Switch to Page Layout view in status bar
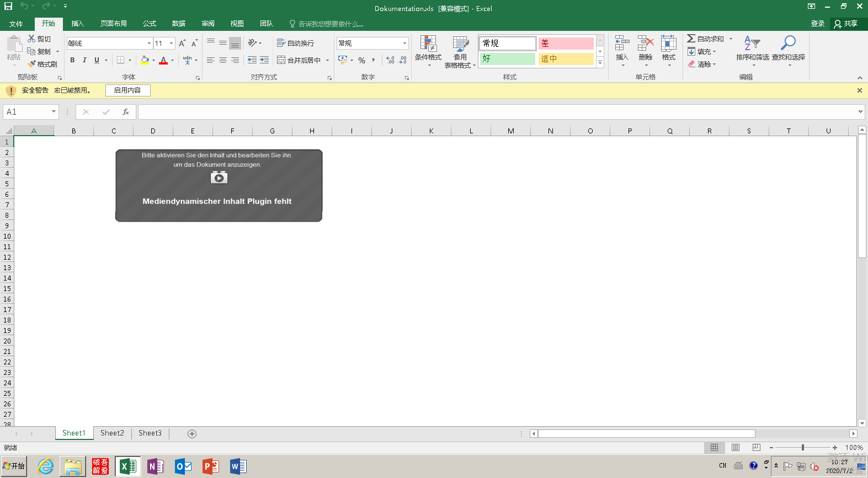This screenshot has width=868, height=478. pyautogui.click(x=736, y=448)
